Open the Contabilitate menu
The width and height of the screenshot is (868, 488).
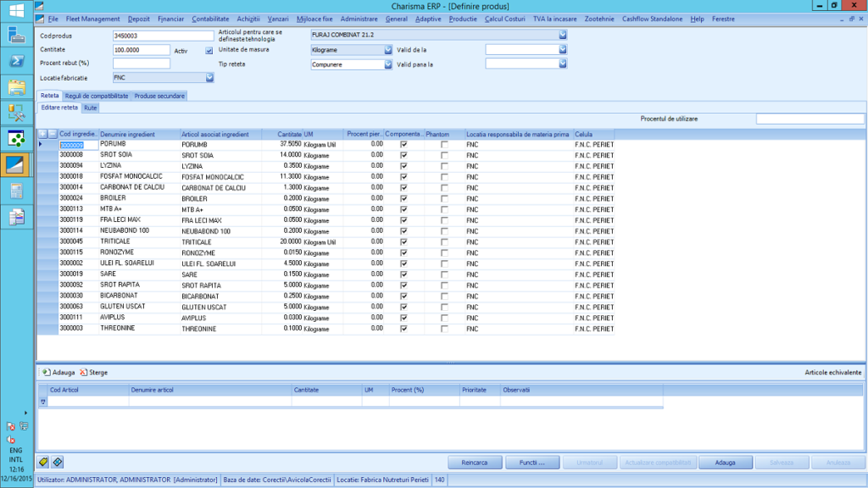pyautogui.click(x=210, y=18)
